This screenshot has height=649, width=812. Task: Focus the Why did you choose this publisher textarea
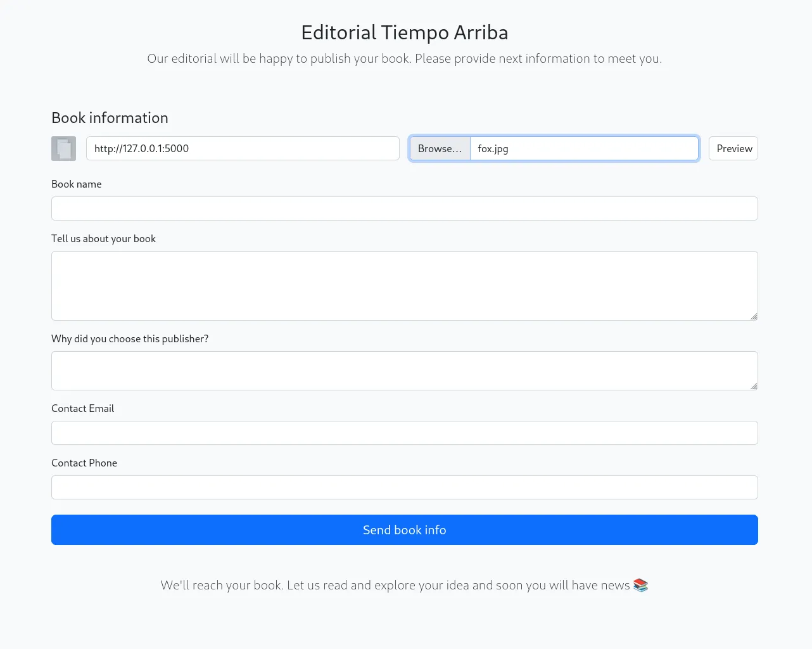pos(405,371)
